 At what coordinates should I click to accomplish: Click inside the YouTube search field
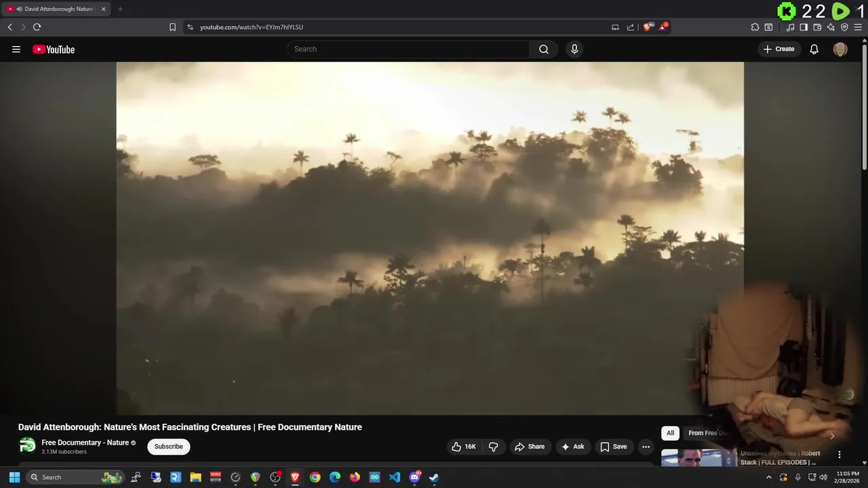pyautogui.click(x=409, y=49)
